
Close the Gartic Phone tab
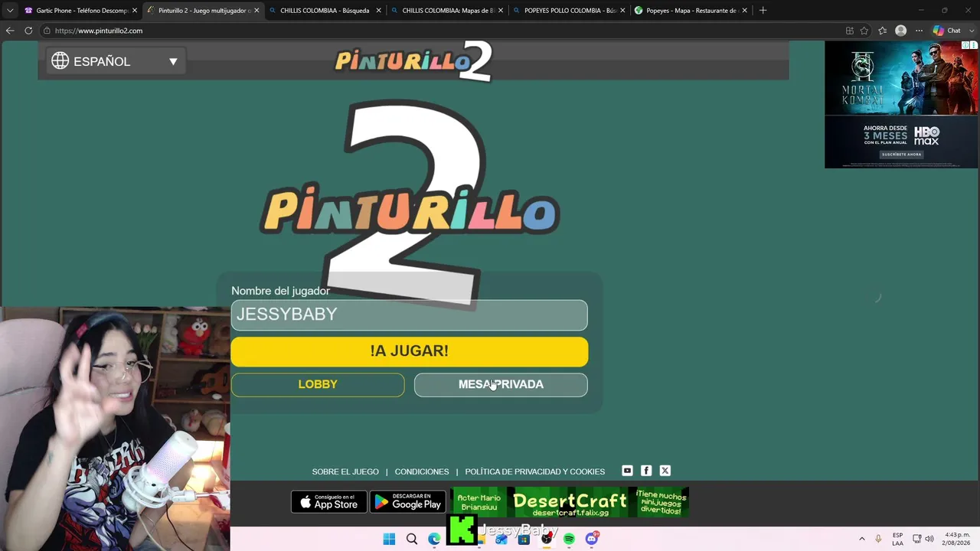click(x=135, y=11)
